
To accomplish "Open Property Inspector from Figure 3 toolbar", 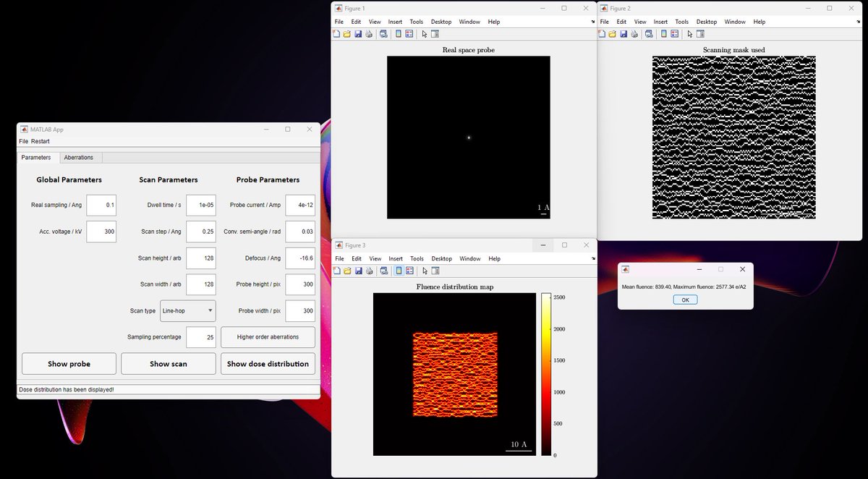I will (x=435, y=271).
